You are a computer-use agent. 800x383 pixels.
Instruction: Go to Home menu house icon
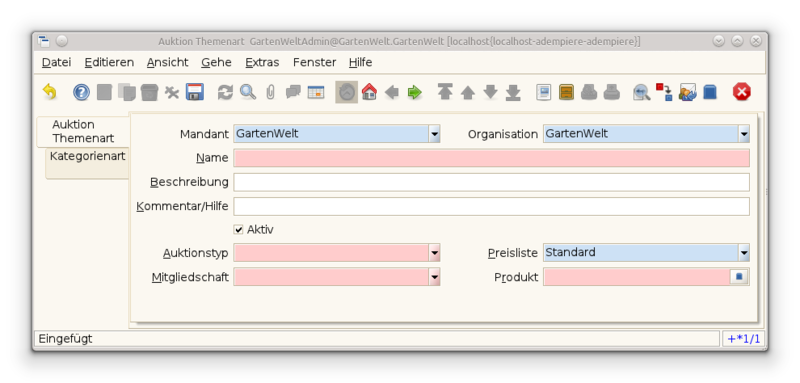click(369, 92)
